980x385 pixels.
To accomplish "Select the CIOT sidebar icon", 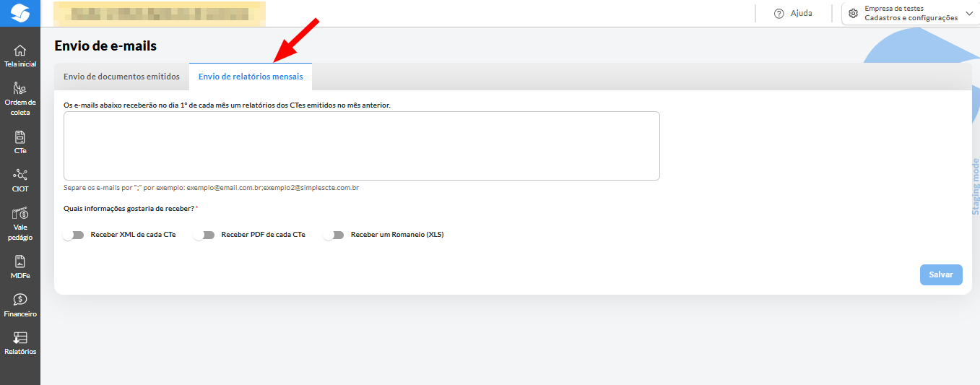I will point(20,181).
